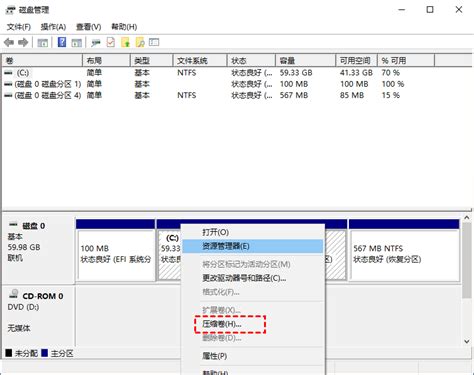Open help via blue question mark icon
This screenshot has height=375, width=474.
[62, 42]
